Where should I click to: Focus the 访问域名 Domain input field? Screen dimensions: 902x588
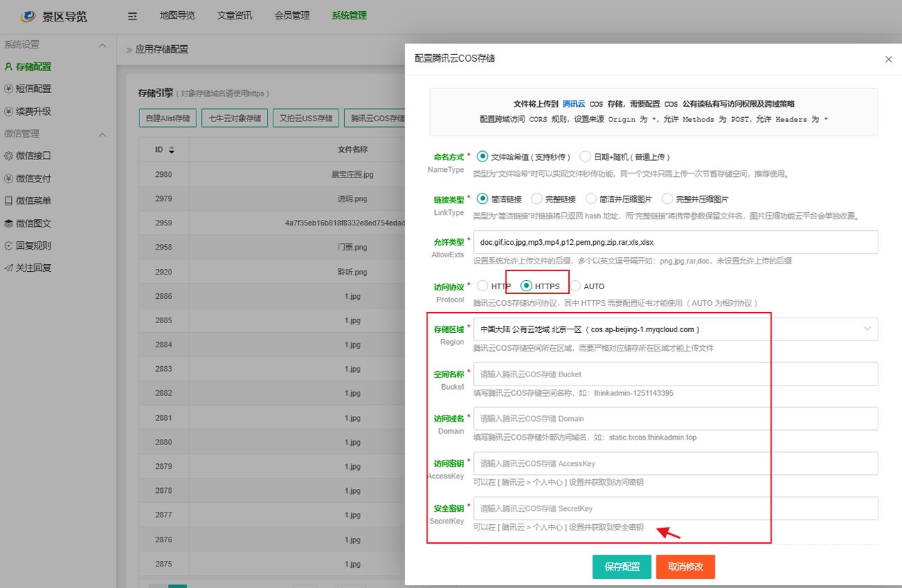point(676,418)
